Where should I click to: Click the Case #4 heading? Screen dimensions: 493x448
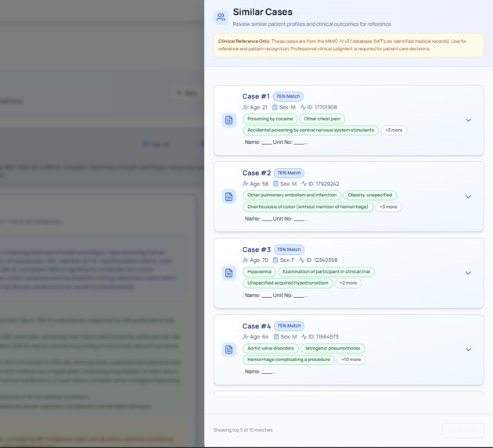click(257, 326)
